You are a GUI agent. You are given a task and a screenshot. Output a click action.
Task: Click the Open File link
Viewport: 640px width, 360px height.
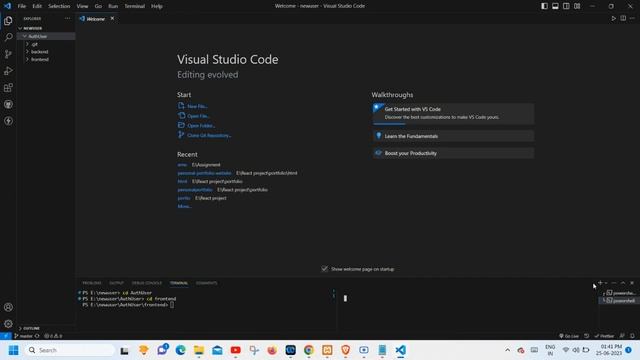click(198, 116)
